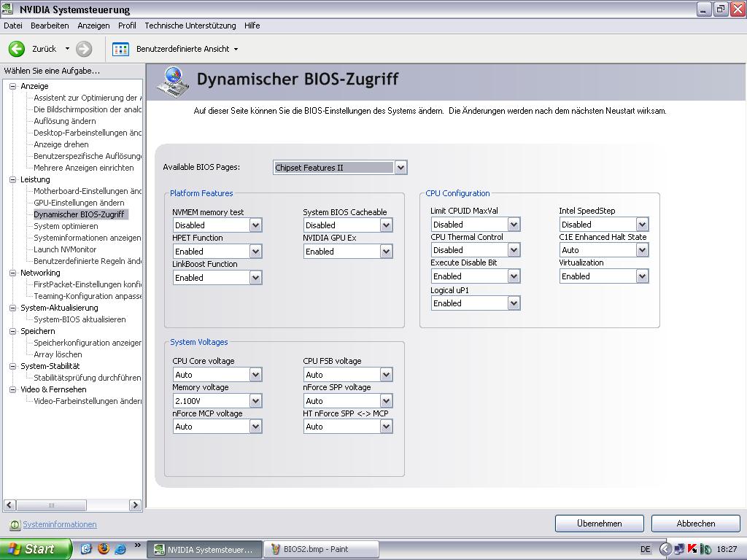This screenshot has width=747, height=560.
Task: Click the Outlook quick launch icon
Action: click(86, 549)
